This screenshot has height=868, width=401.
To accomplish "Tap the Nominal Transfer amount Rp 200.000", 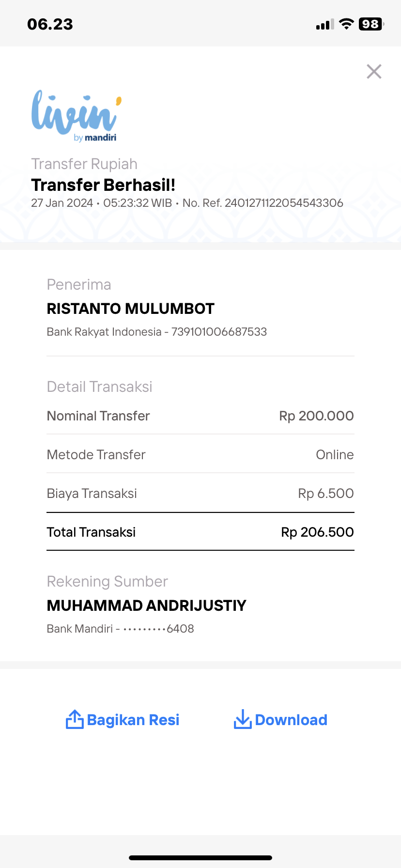I will click(x=317, y=416).
